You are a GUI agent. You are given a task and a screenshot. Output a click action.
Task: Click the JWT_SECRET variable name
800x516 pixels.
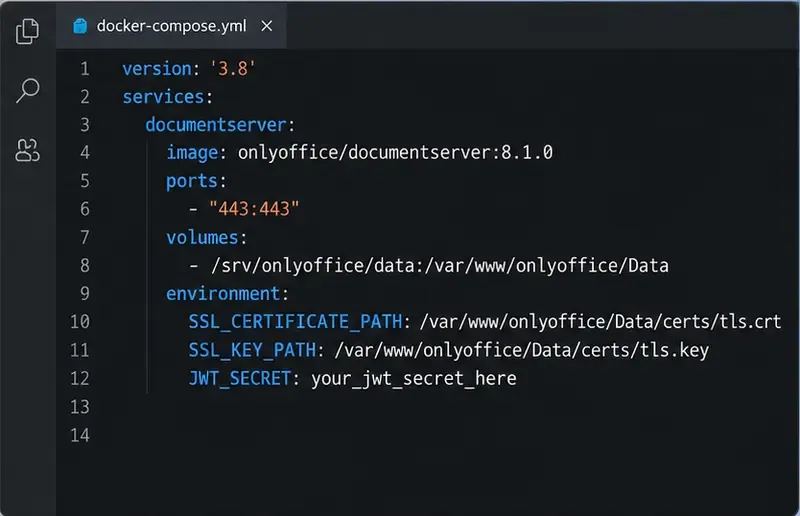(x=240, y=379)
